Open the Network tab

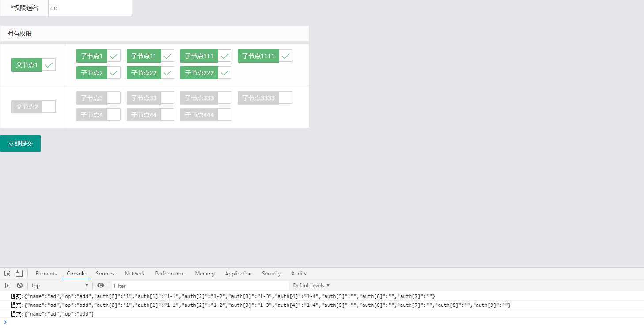(x=135, y=274)
